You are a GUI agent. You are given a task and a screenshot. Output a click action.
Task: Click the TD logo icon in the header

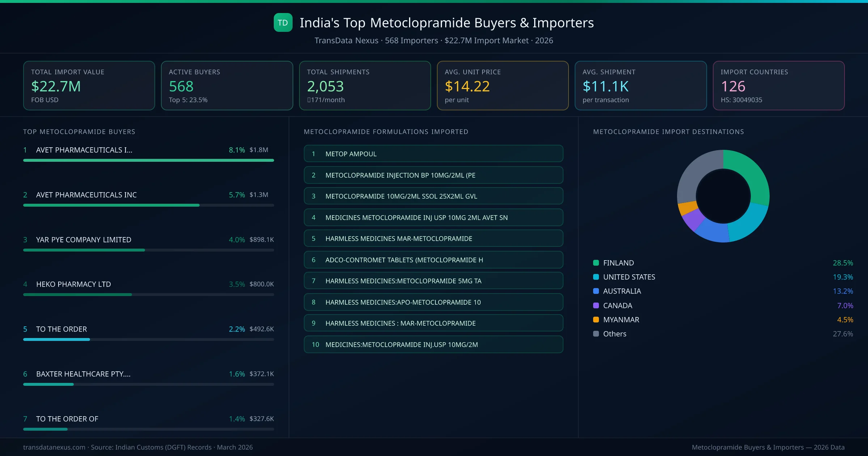(284, 22)
